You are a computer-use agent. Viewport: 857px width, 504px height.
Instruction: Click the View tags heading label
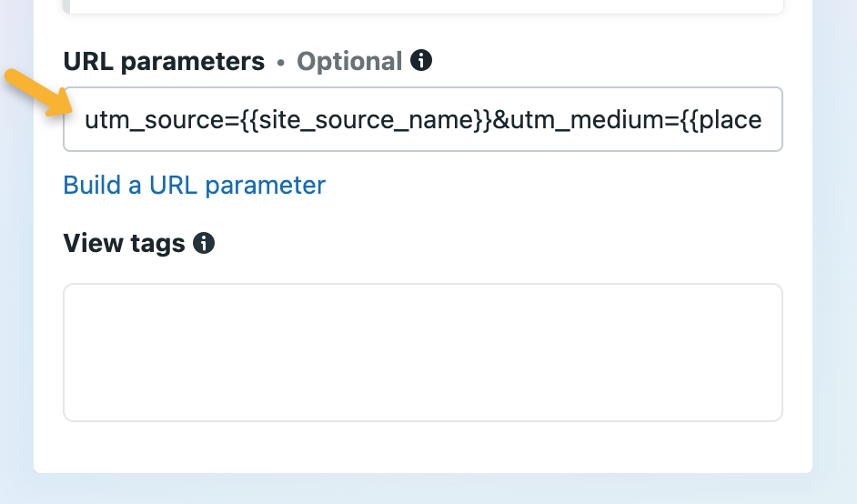[x=124, y=243]
